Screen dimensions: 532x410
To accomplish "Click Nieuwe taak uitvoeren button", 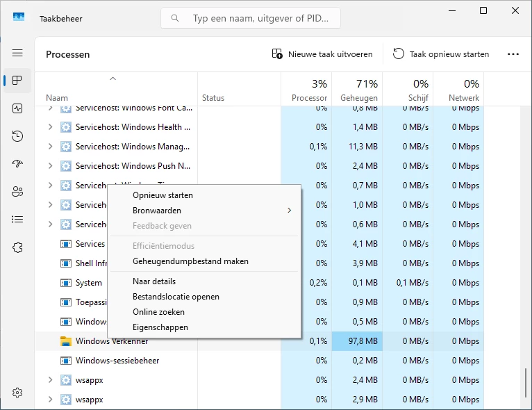I will tap(322, 54).
